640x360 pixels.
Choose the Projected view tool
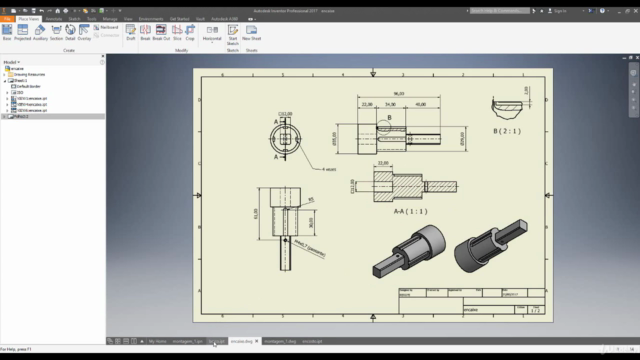point(22,32)
